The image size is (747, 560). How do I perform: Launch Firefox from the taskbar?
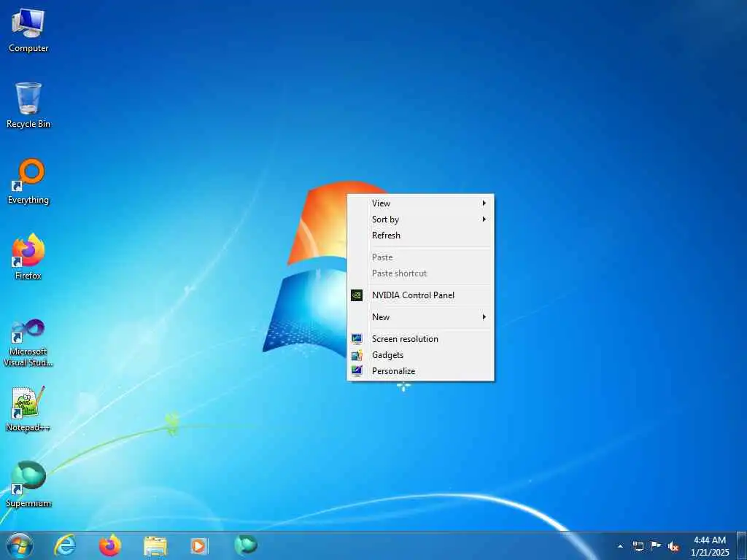coord(110,545)
